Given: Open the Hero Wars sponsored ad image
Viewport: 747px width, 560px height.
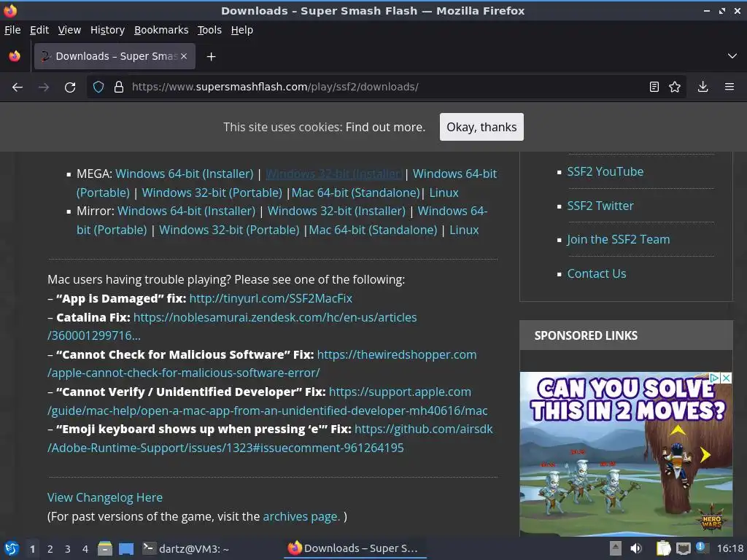Looking at the screenshot, I should (x=626, y=454).
